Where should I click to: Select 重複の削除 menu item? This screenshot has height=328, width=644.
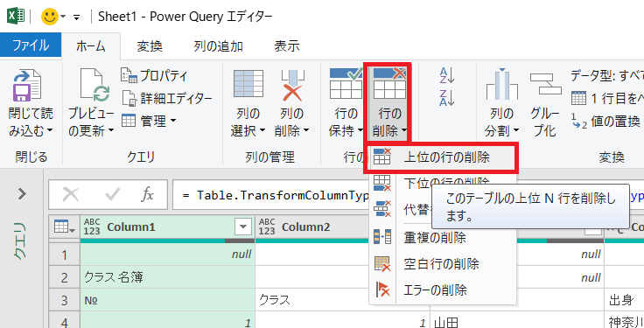(443, 237)
